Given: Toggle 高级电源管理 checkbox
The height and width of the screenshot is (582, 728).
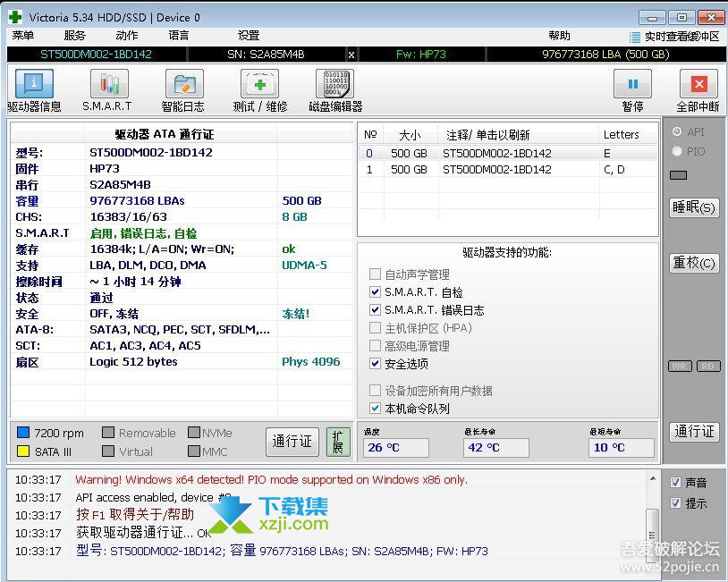Looking at the screenshot, I should [375, 346].
